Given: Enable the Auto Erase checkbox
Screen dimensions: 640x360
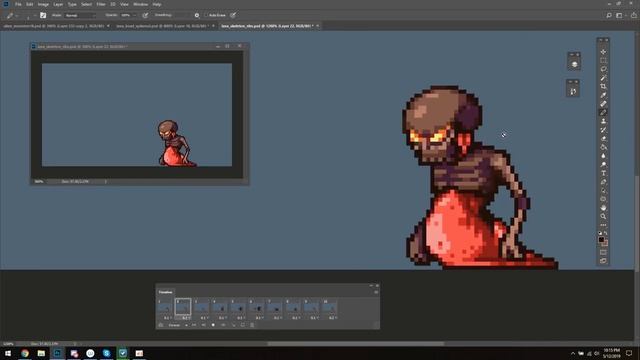Looking at the screenshot, I should [x=207, y=15].
